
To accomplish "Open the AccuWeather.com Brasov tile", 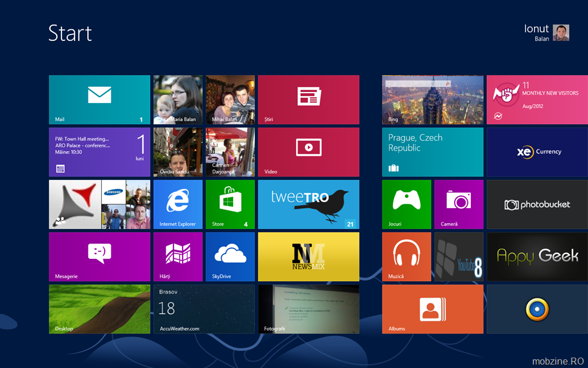I will click(x=204, y=309).
